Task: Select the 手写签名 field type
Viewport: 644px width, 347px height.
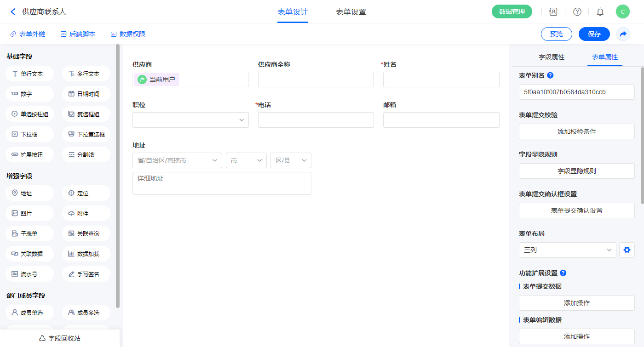Action: [86, 274]
